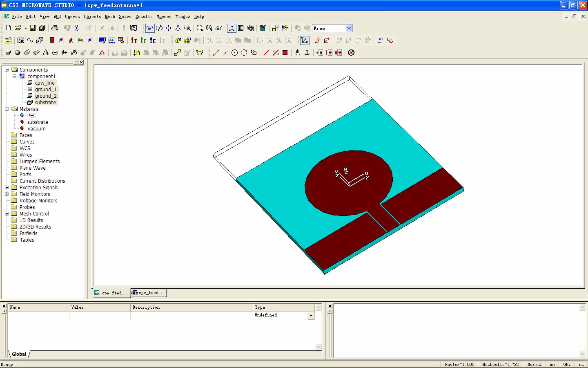Click the magnifier Reset view icon
The width and height of the screenshot is (588, 368).
click(x=200, y=28)
